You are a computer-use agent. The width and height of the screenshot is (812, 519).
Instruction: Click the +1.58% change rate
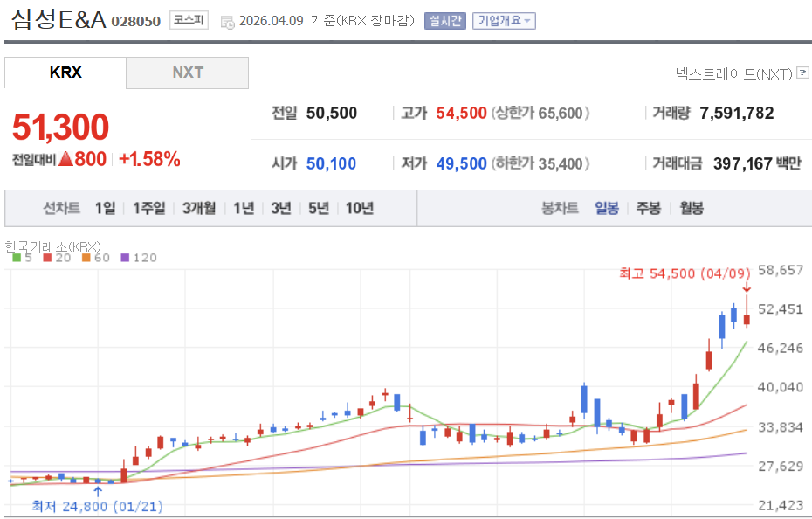coord(149,159)
